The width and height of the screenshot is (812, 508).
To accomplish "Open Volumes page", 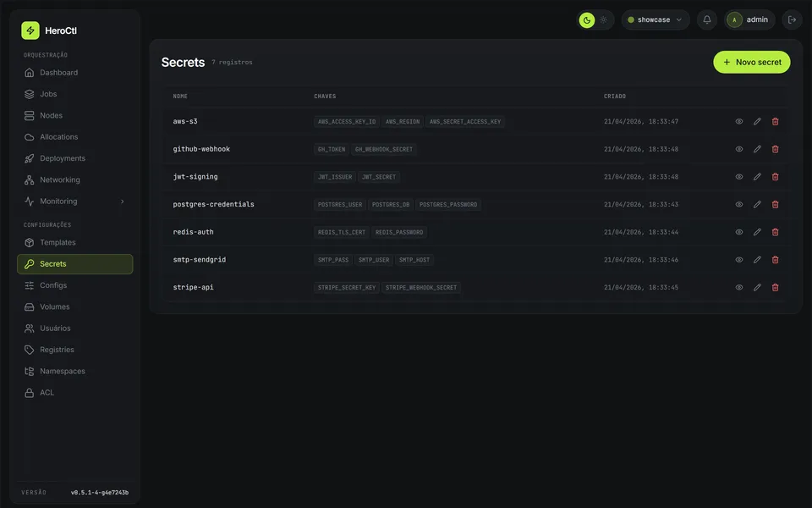I will pos(74,306).
